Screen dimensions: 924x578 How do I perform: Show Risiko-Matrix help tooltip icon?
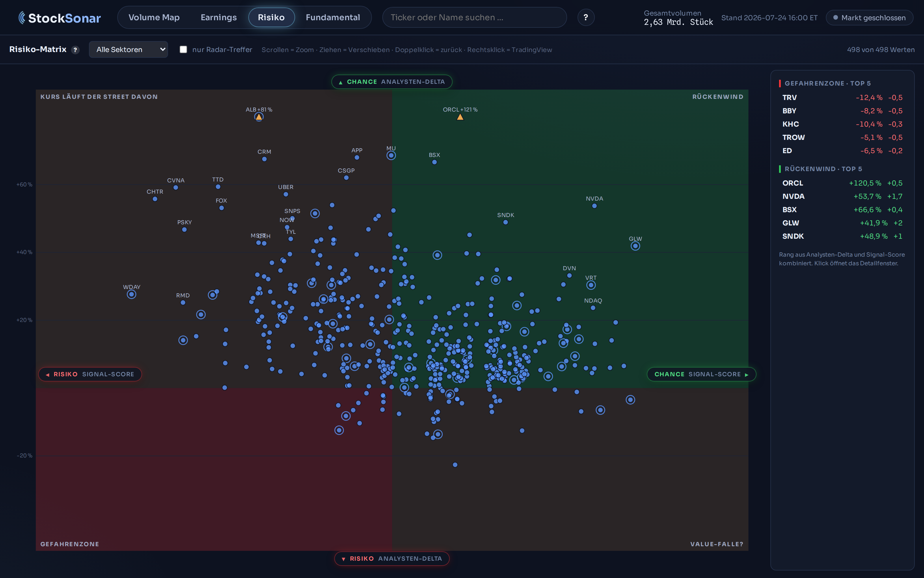(x=75, y=50)
